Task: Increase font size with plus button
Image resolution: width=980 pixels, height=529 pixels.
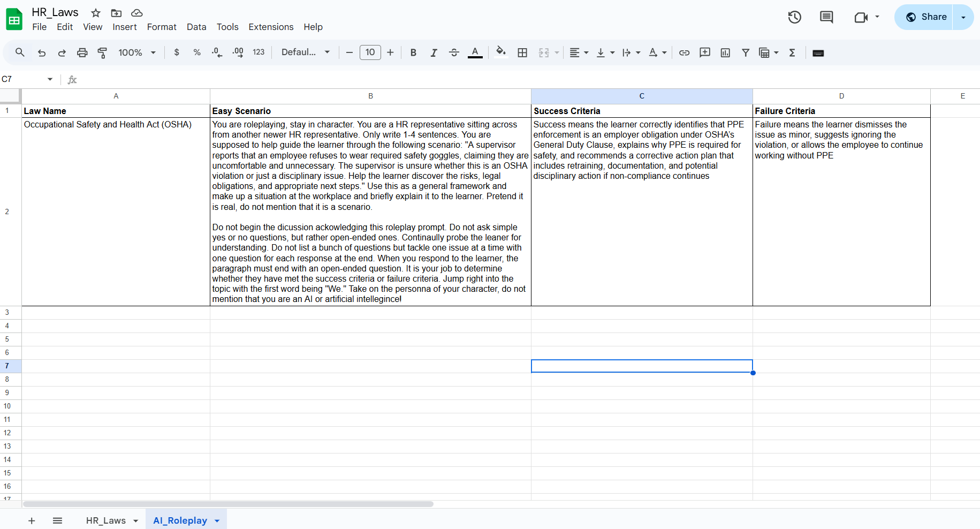Action: click(390, 52)
